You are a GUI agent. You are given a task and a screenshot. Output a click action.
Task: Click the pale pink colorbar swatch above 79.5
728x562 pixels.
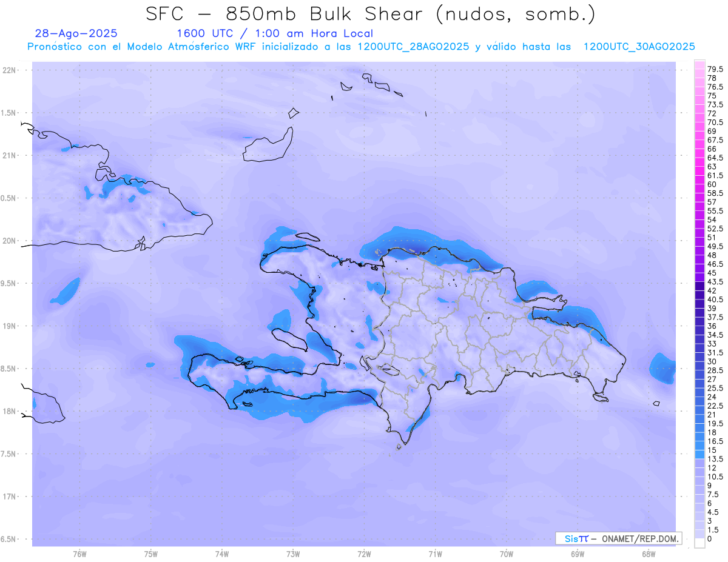(x=699, y=65)
